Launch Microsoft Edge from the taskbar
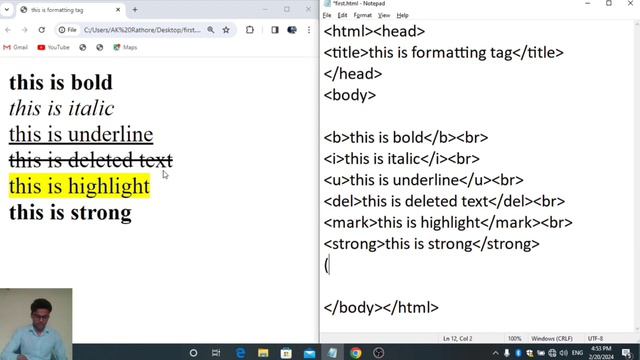 [x=240, y=353]
